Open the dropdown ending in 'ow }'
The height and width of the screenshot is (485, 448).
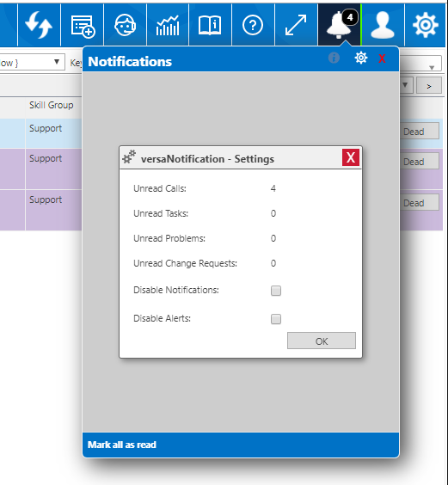click(32, 62)
